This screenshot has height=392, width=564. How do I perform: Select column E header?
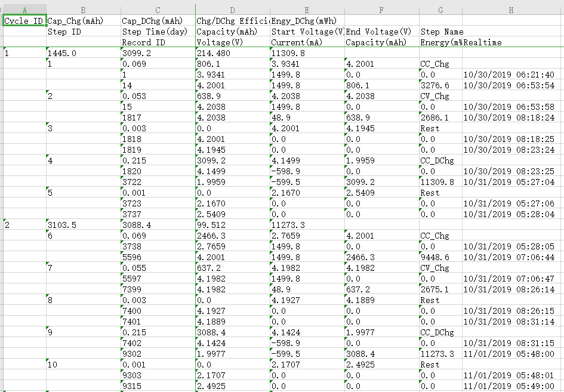click(x=307, y=10)
